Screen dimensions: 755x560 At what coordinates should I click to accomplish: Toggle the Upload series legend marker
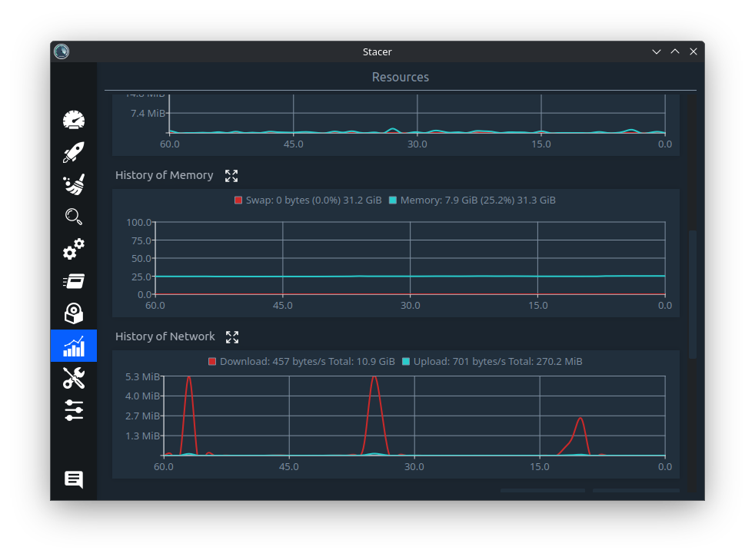coord(406,362)
